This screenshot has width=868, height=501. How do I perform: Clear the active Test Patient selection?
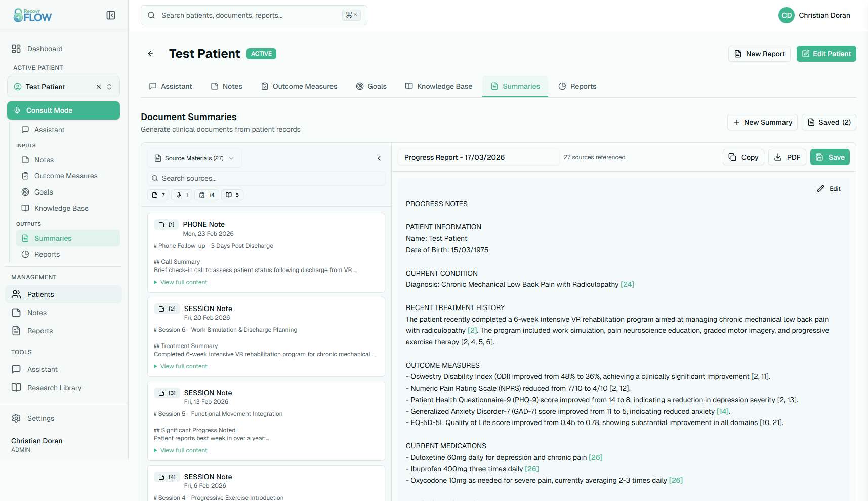tap(99, 87)
